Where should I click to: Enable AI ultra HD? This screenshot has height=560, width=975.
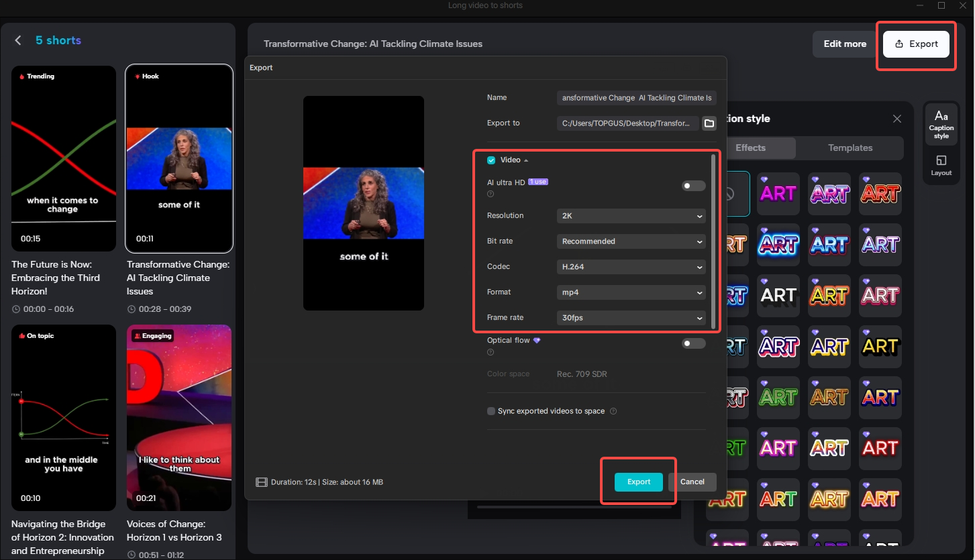pos(693,186)
